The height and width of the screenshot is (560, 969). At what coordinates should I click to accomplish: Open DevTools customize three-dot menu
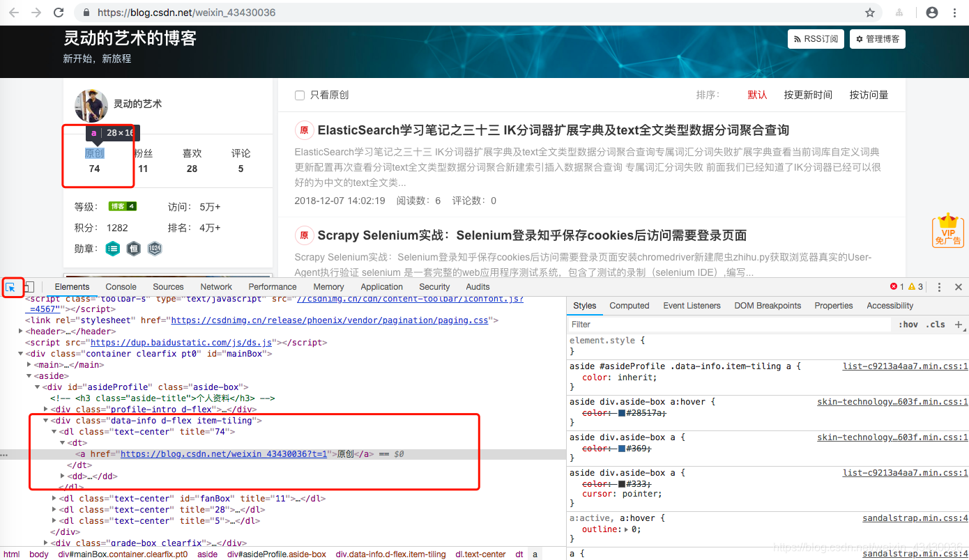(x=939, y=287)
